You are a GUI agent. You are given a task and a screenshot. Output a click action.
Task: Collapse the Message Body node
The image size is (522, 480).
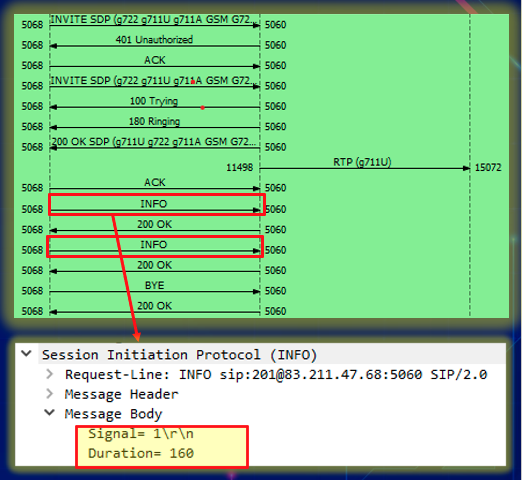(x=49, y=413)
